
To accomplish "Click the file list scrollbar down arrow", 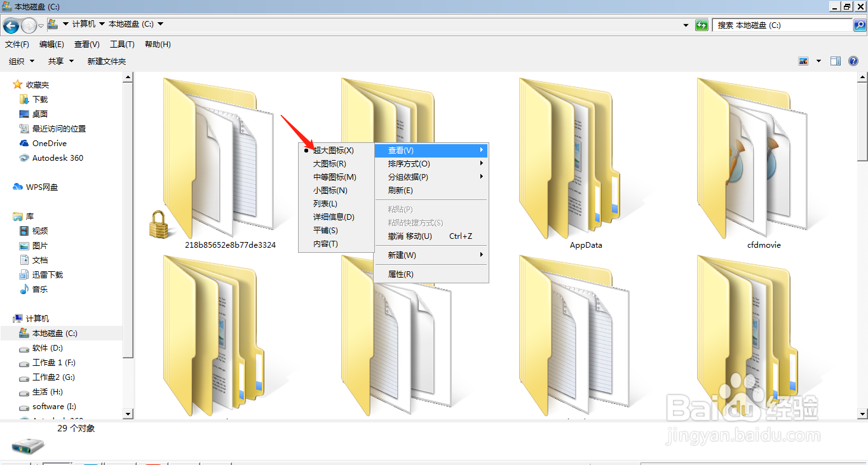I will pos(862,414).
